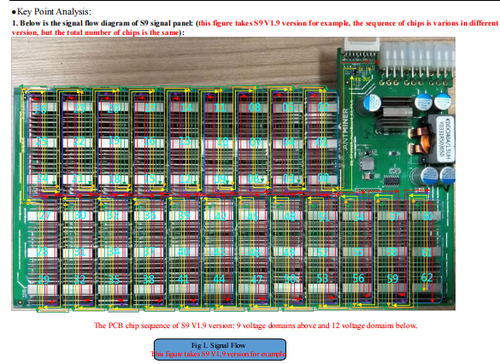Click chip label 20 in upper row
This screenshot has height=364, width=500.
click(113, 108)
